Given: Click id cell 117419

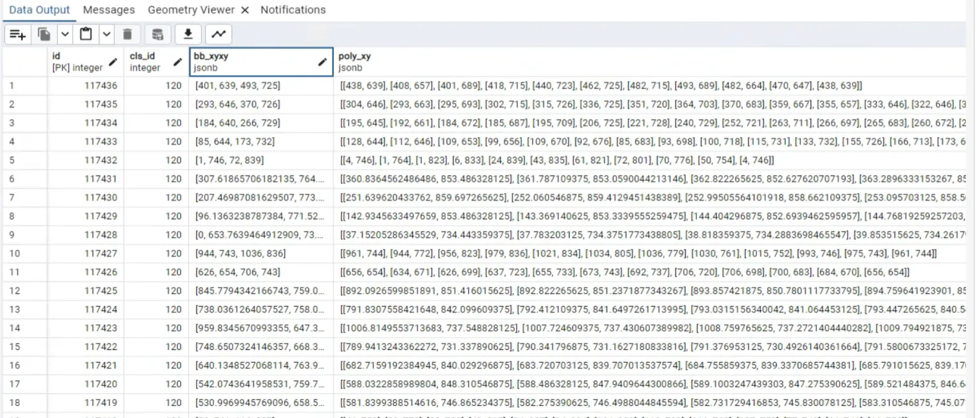Looking at the screenshot, I should point(85,403).
